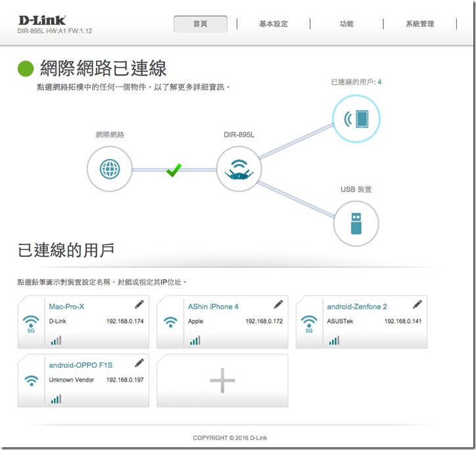This screenshot has height=450, width=476.
Task: Open the 基本設定 menu
Action: click(x=274, y=24)
